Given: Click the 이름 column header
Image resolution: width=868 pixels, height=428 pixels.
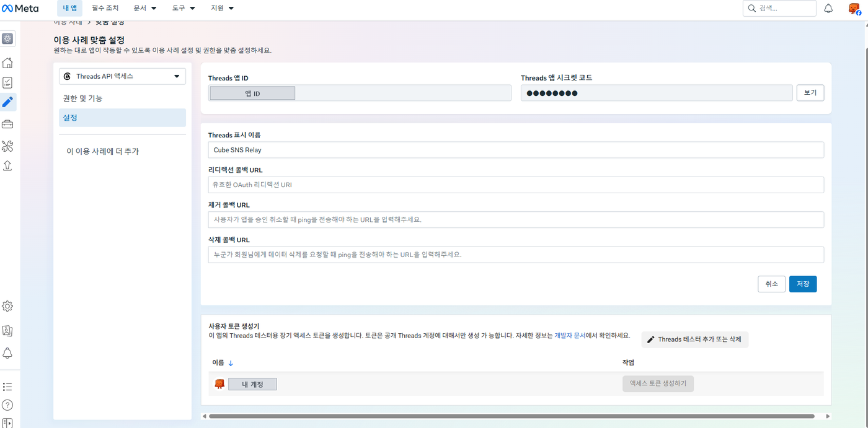Looking at the screenshot, I should [218, 363].
